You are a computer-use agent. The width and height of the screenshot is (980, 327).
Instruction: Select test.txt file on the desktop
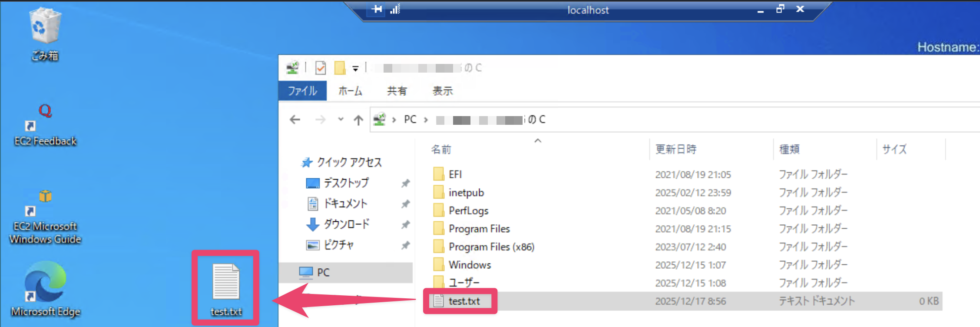[226, 290]
